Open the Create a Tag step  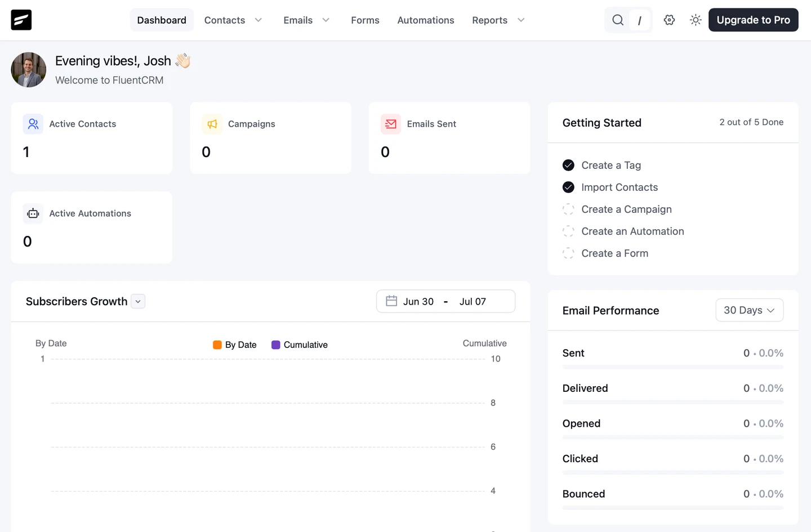coord(611,165)
